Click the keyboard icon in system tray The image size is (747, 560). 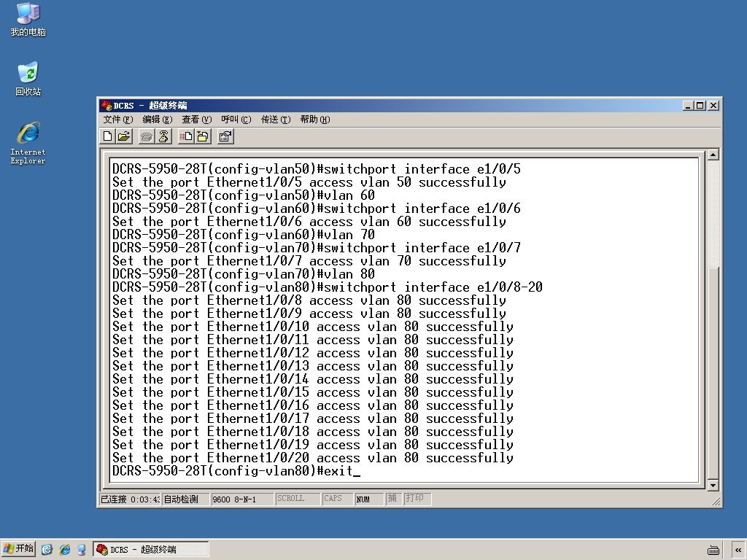coord(713,550)
